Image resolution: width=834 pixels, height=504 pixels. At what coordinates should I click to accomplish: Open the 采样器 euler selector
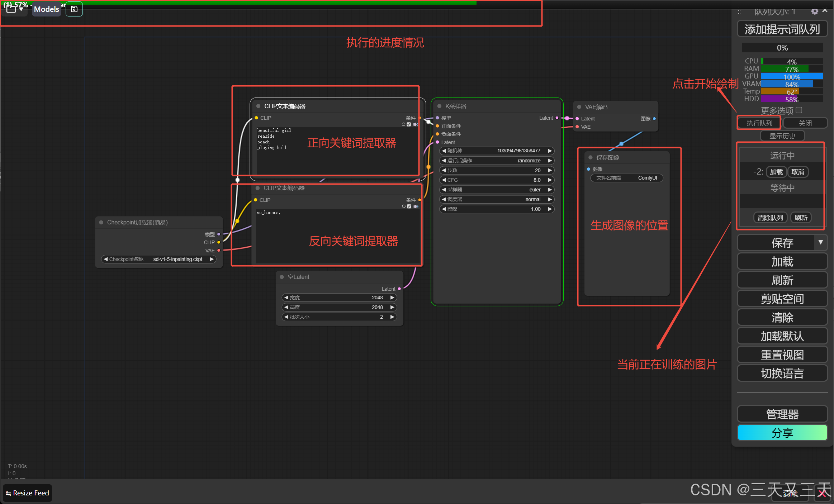[x=497, y=190]
